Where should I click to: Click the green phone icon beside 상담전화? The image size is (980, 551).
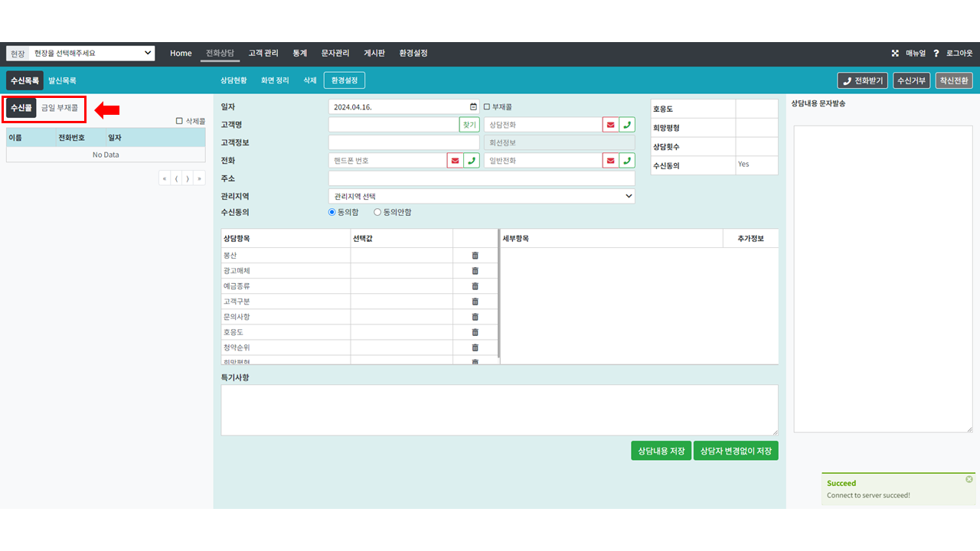coord(627,125)
